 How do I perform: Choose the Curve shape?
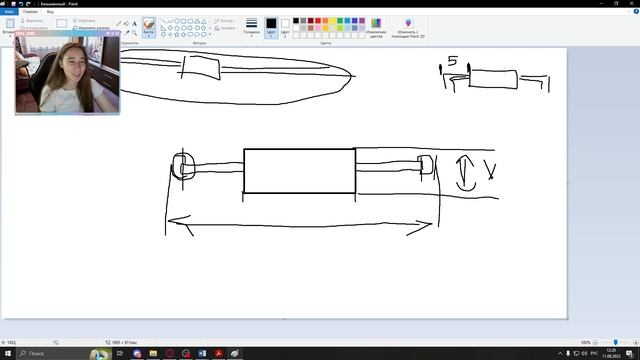(170, 21)
